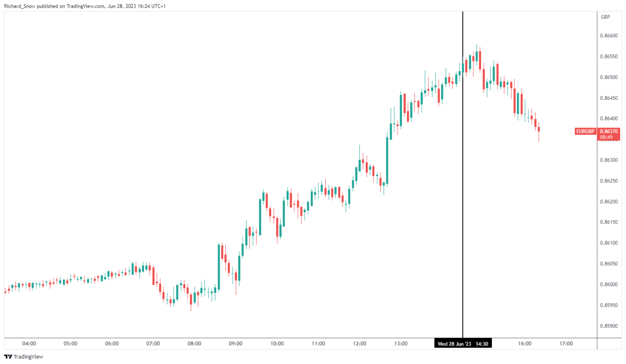Image resolution: width=626 pixels, height=364 pixels.
Task: Click the 0.85900 price axis label
Action: click(x=608, y=326)
